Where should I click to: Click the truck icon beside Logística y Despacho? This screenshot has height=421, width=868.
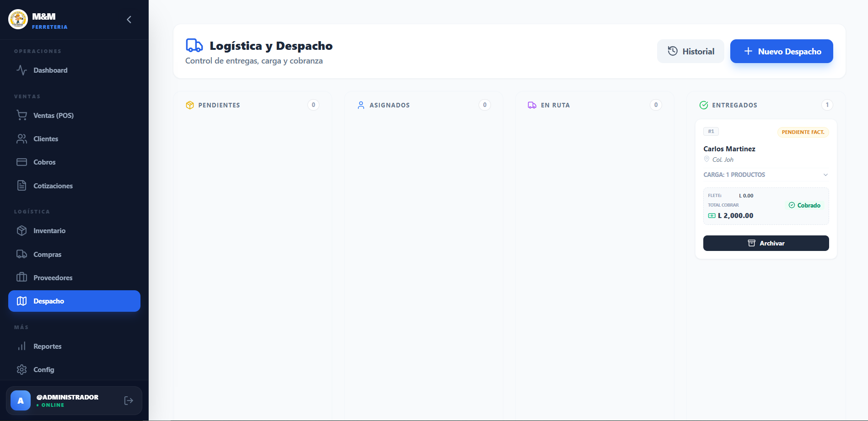[x=194, y=46]
